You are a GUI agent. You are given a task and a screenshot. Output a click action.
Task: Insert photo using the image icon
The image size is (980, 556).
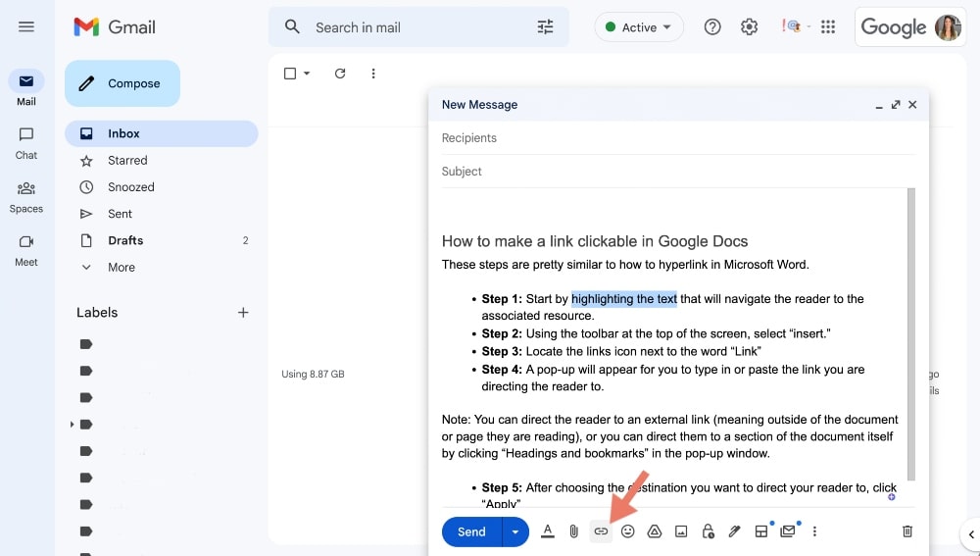coord(681,531)
